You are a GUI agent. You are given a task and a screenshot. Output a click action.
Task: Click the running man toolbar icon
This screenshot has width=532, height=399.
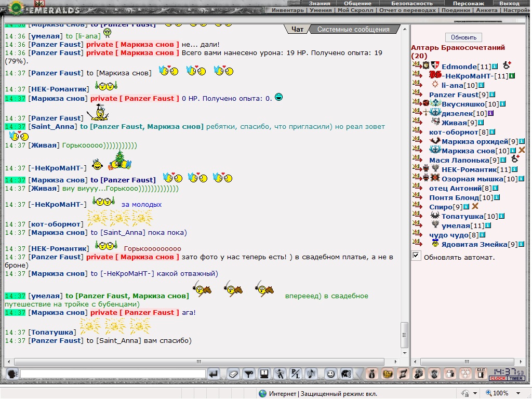click(280, 374)
